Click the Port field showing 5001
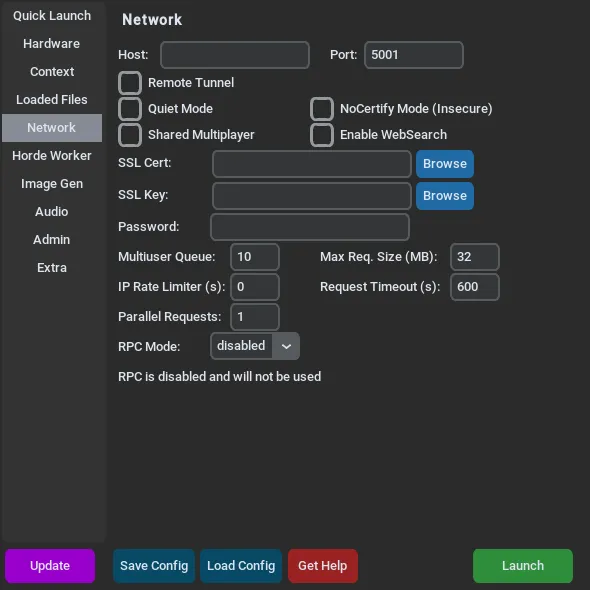 (414, 55)
